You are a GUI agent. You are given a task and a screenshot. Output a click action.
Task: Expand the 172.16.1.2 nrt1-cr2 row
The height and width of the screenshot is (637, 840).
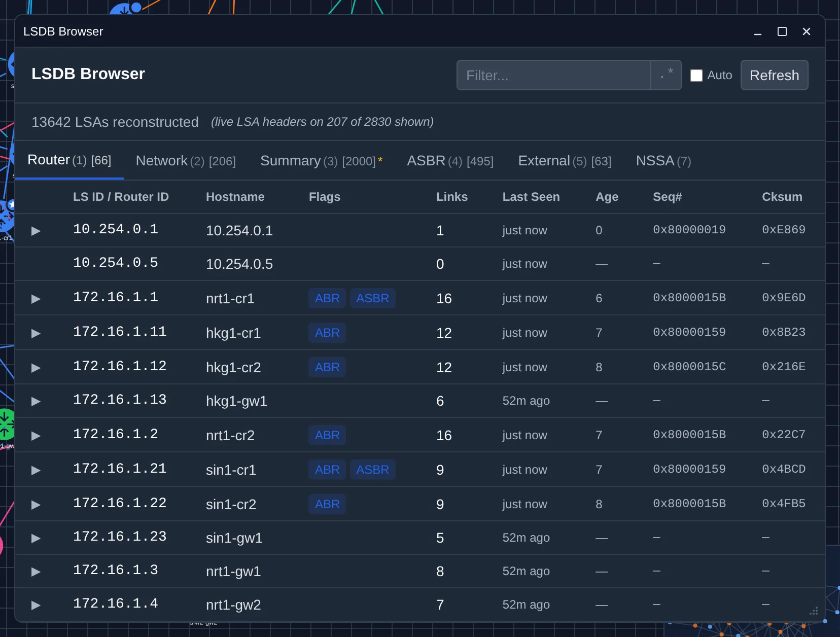(x=36, y=436)
